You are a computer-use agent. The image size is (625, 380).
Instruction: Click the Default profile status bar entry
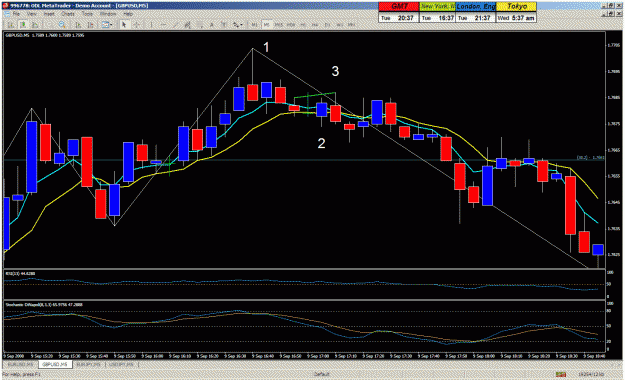[x=321, y=374]
